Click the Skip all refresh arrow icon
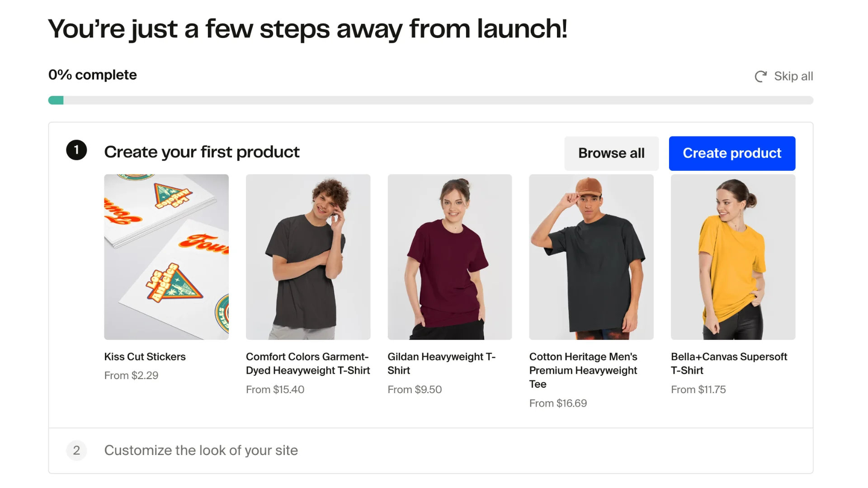Viewport: 868px width, 488px height. coord(761,76)
